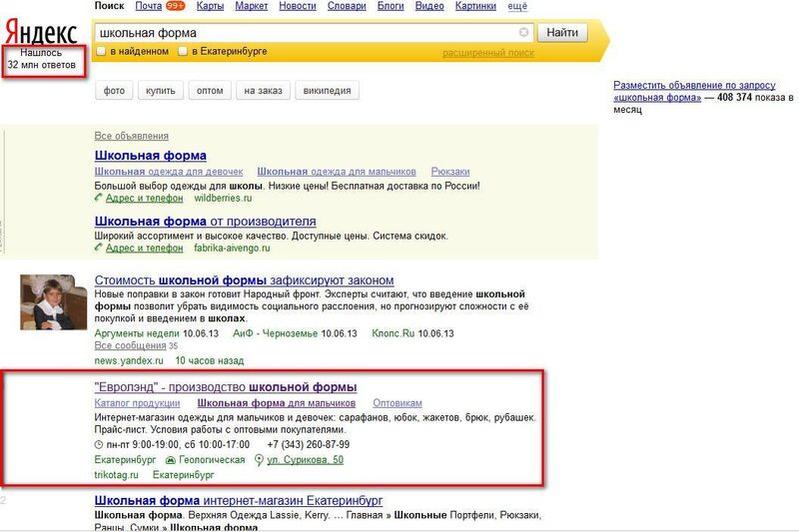Open the 'Оптовикам' sitelink
The image size is (799, 532).
tap(398, 403)
